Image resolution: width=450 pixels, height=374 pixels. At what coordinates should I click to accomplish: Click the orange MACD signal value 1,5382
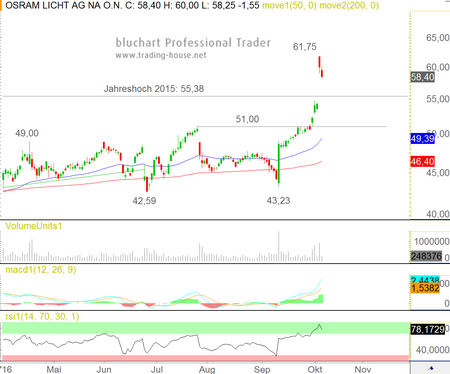pos(425,288)
